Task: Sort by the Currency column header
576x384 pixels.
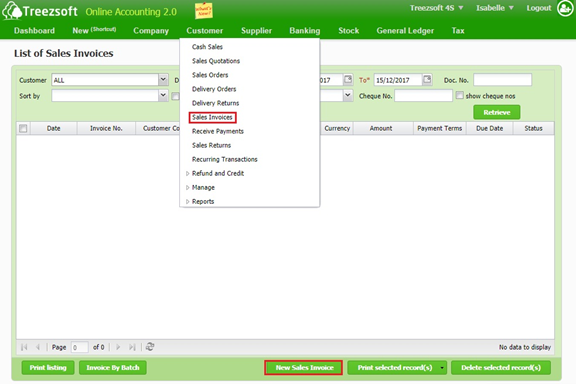Action: click(337, 128)
